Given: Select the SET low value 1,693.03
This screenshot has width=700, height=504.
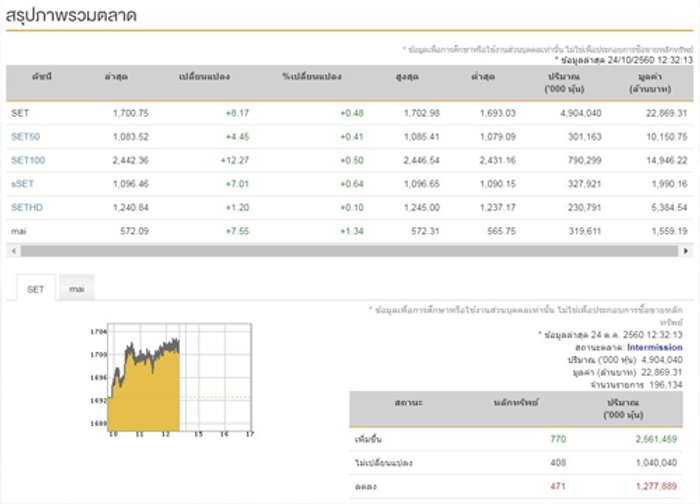Looking at the screenshot, I should pos(498,113).
